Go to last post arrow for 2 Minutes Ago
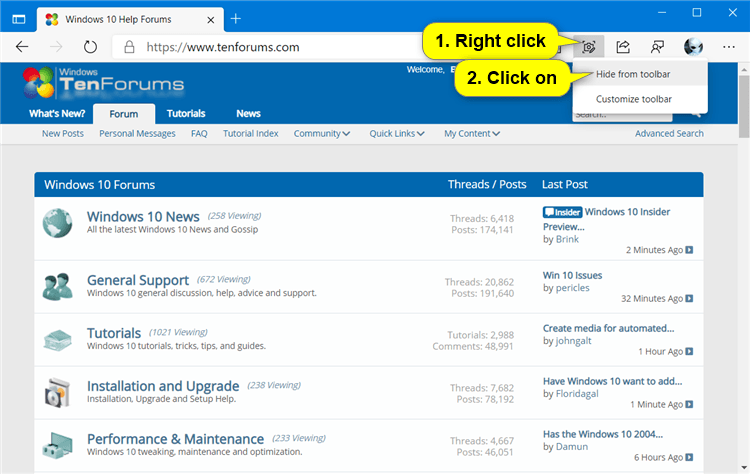This screenshot has width=750, height=474. click(x=689, y=250)
